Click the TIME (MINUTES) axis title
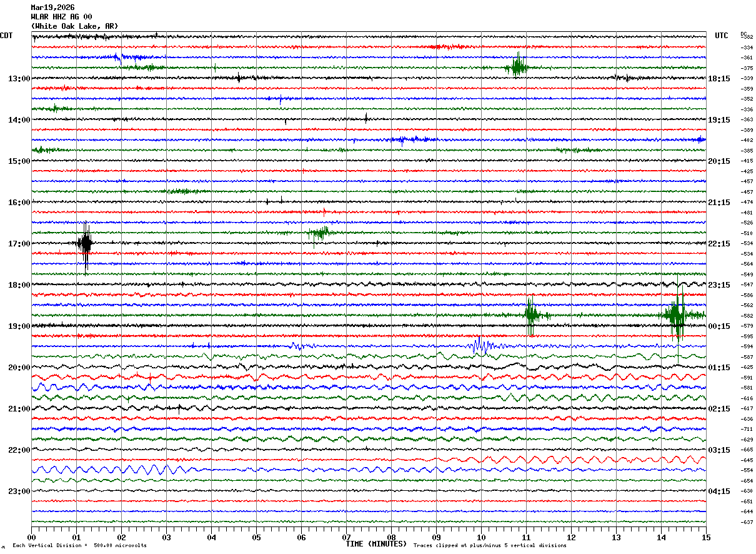Screen dimensions: 756x554 pyautogui.click(x=376, y=545)
